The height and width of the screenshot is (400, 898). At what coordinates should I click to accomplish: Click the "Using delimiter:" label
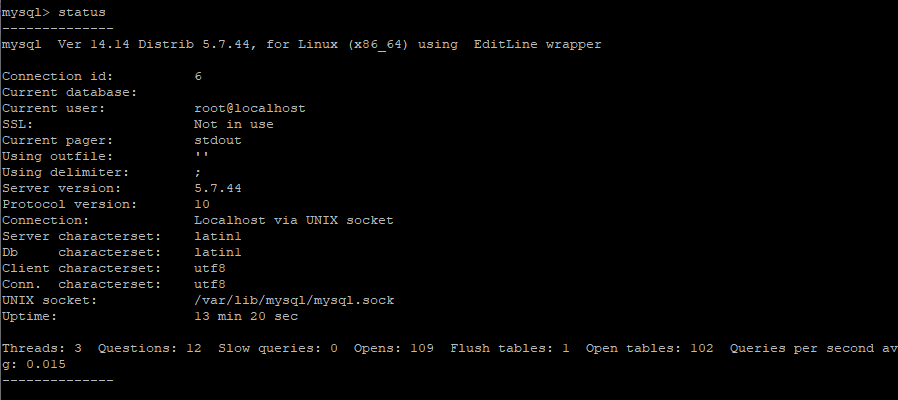click(65, 172)
